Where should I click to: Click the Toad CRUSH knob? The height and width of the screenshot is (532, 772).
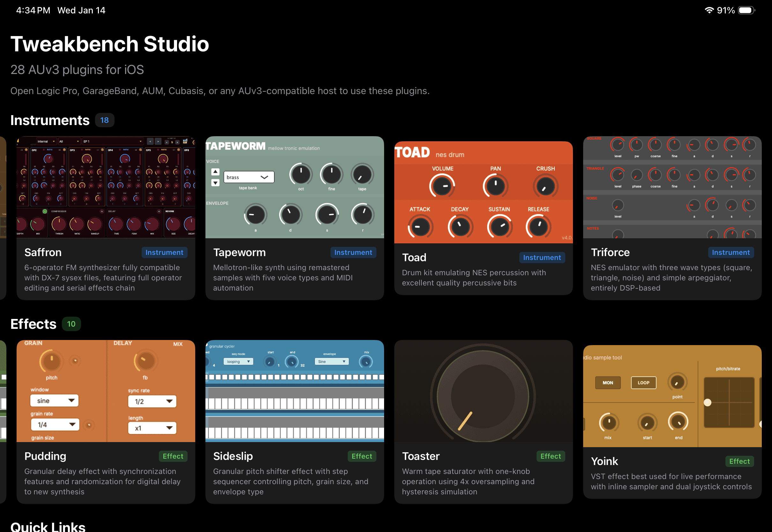pyautogui.click(x=545, y=186)
